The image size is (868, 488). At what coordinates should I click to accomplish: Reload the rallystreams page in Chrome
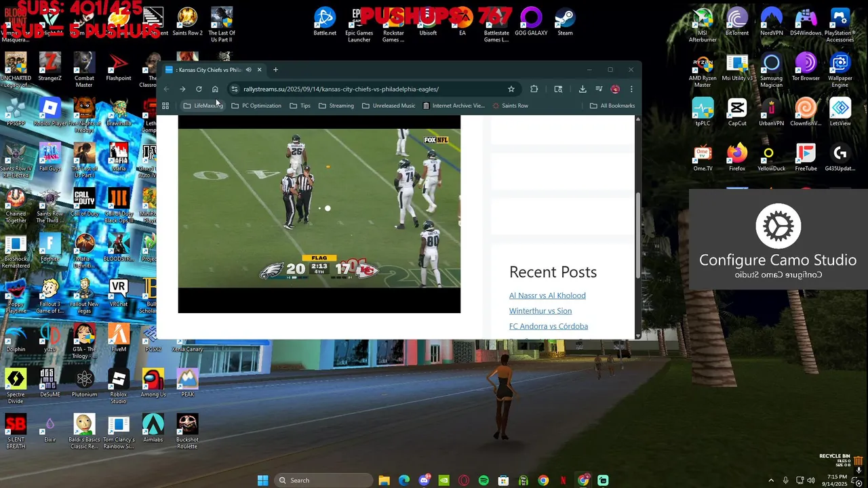coord(199,89)
